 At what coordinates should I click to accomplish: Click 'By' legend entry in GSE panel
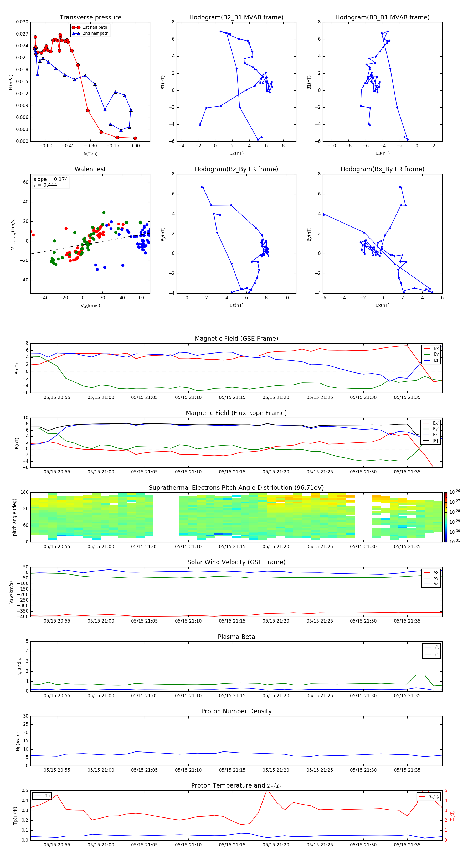431,354
